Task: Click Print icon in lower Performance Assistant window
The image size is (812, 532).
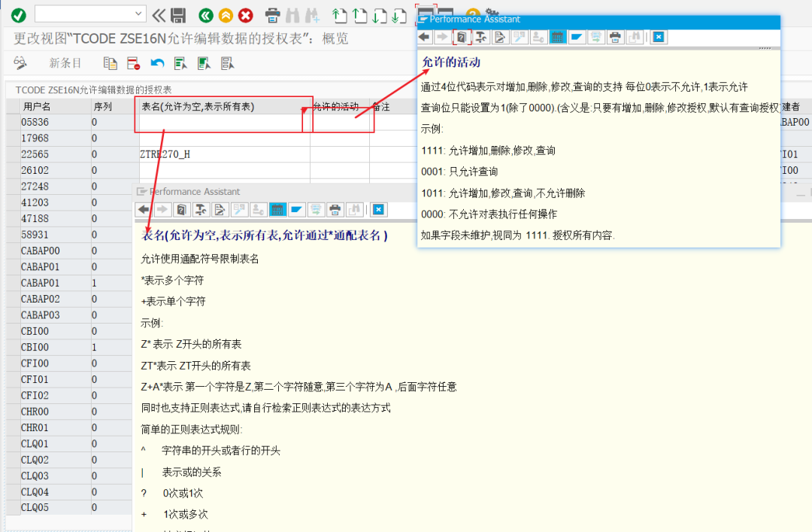Action: tap(335, 209)
